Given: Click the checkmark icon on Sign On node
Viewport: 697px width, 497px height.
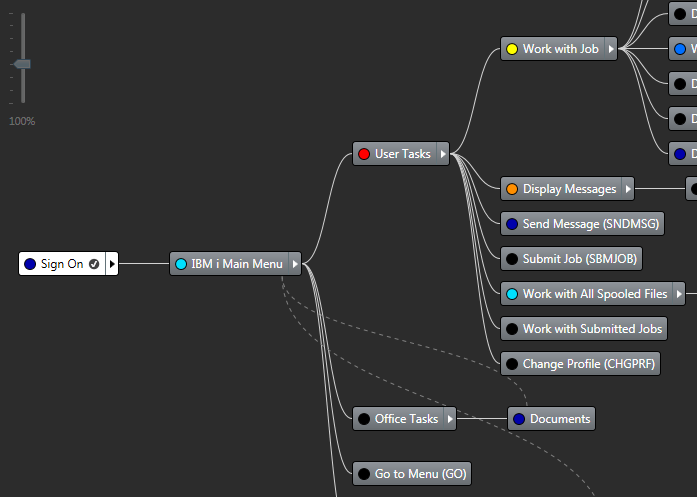Looking at the screenshot, I should tap(94, 264).
